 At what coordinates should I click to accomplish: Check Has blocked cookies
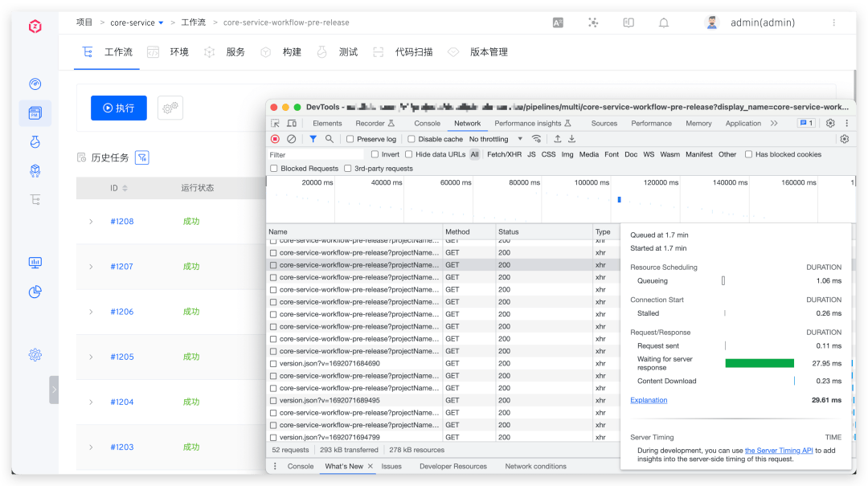pyautogui.click(x=748, y=154)
